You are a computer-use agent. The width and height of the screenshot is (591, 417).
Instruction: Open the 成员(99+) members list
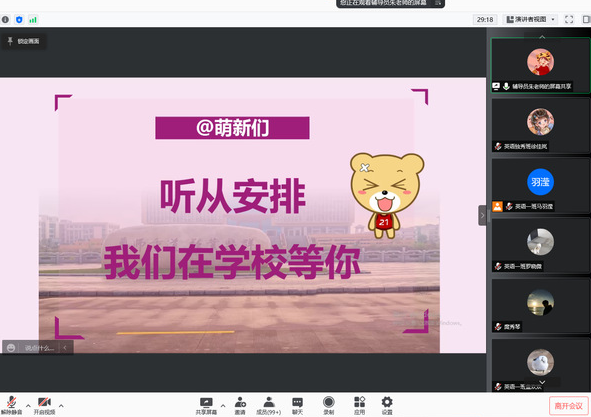[269, 406]
